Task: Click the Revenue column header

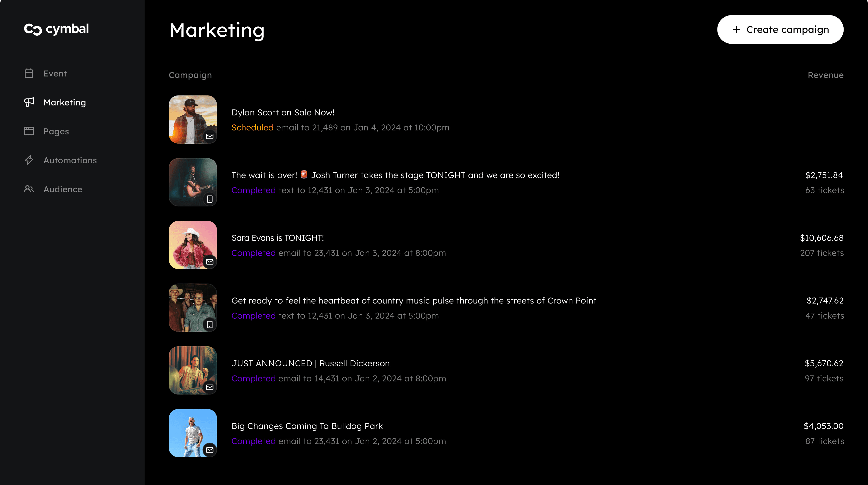Action: (825, 75)
